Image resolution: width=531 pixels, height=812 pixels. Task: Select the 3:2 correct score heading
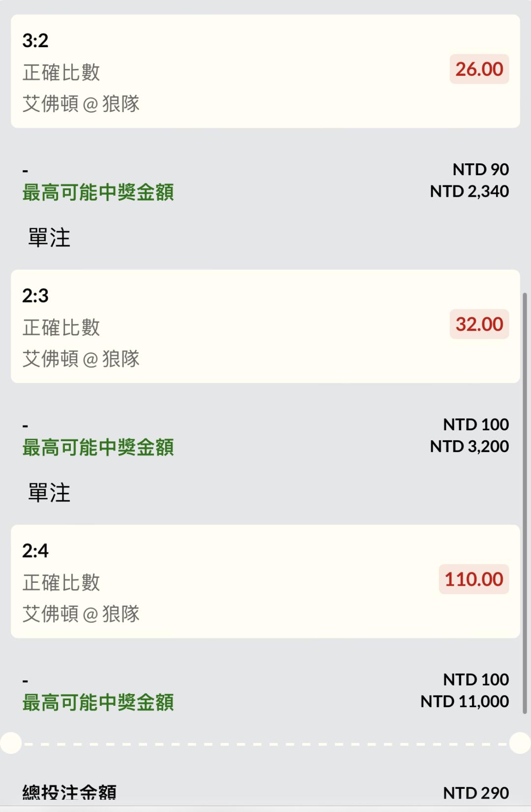(35, 41)
